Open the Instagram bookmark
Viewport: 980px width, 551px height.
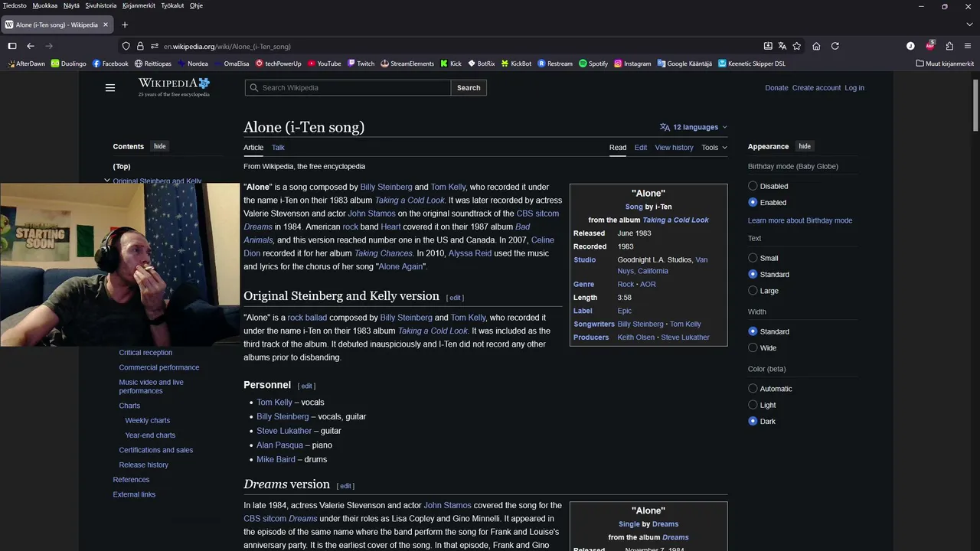(x=632, y=64)
